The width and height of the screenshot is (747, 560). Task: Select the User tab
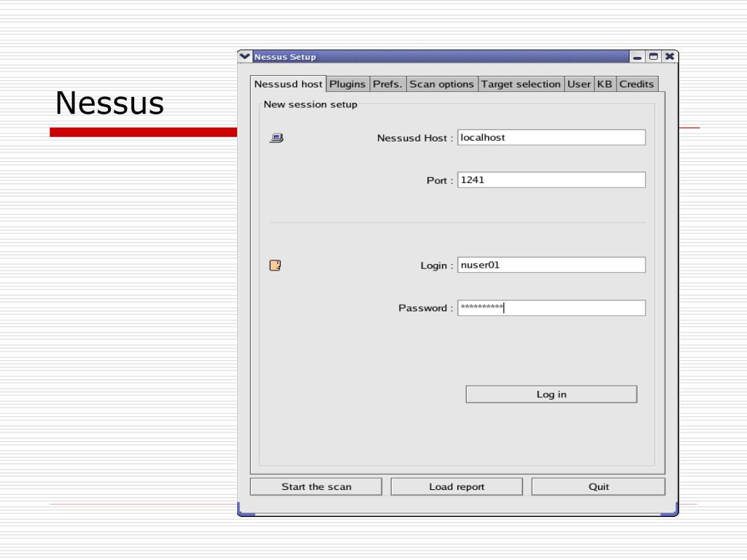click(578, 85)
